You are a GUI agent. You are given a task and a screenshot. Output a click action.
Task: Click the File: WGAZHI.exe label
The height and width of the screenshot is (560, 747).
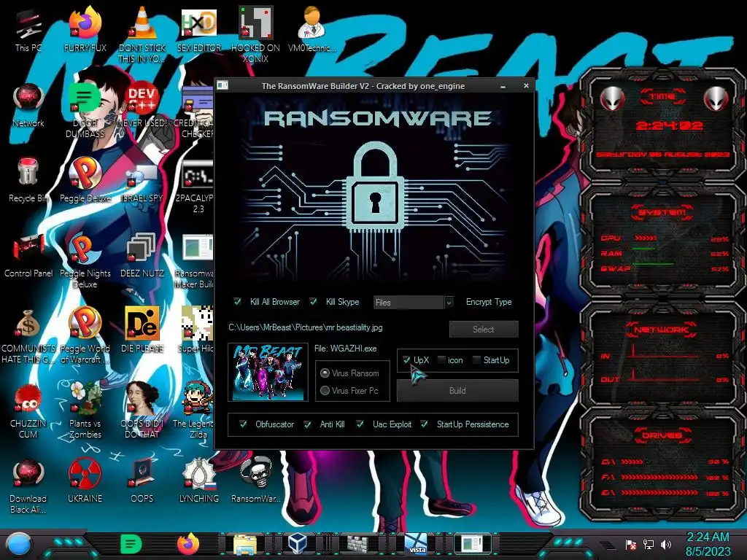345,349
